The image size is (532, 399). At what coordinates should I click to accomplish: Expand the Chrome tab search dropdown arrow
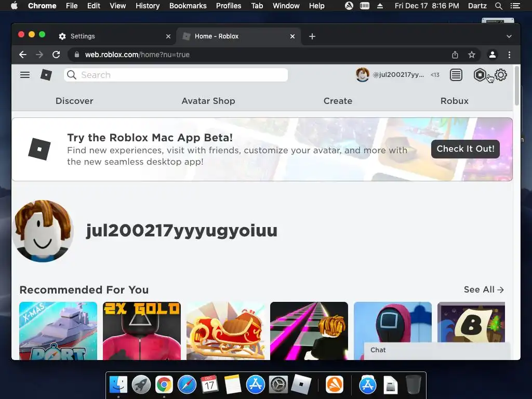pos(509,36)
